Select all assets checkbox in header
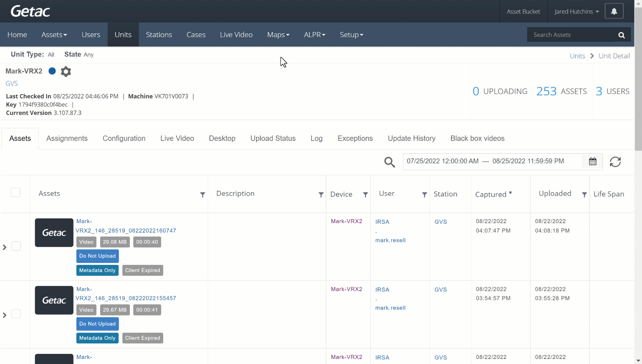Image resolution: width=642 pixels, height=364 pixels. point(16,192)
